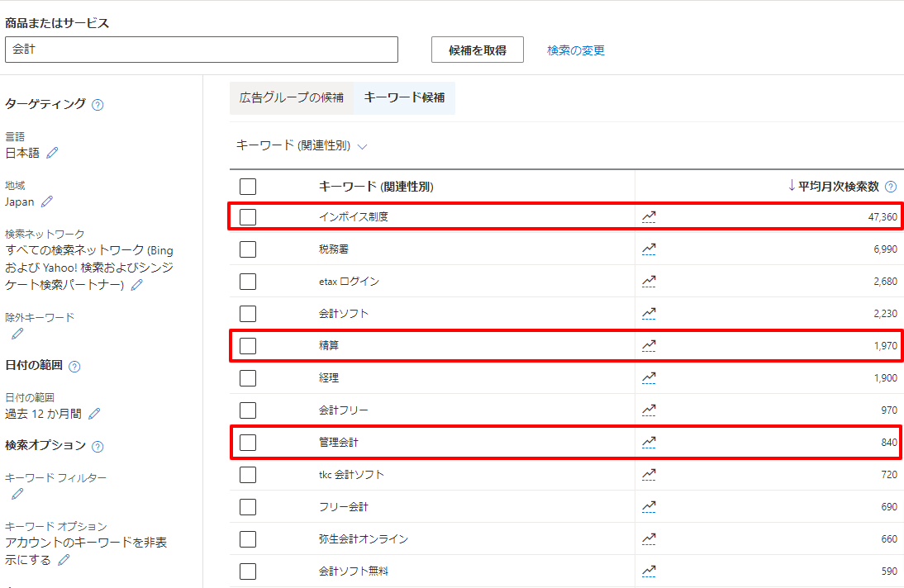The image size is (904, 588).
Task: Switch to 広告グループの候補 tab
Action: pyautogui.click(x=292, y=97)
